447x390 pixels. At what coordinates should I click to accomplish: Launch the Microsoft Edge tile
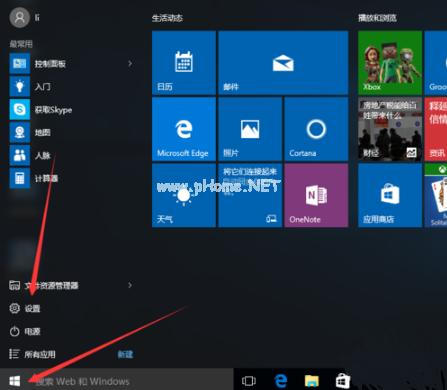click(x=184, y=129)
